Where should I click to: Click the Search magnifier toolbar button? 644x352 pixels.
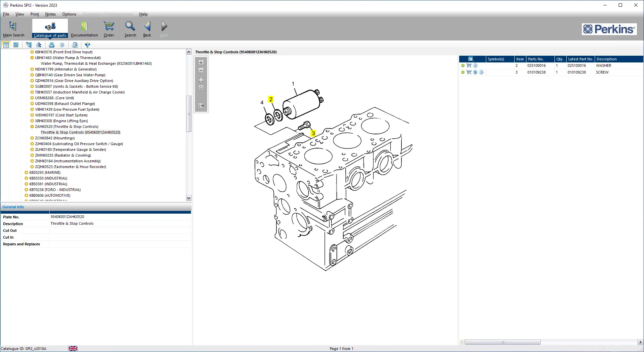click(130, 29)
